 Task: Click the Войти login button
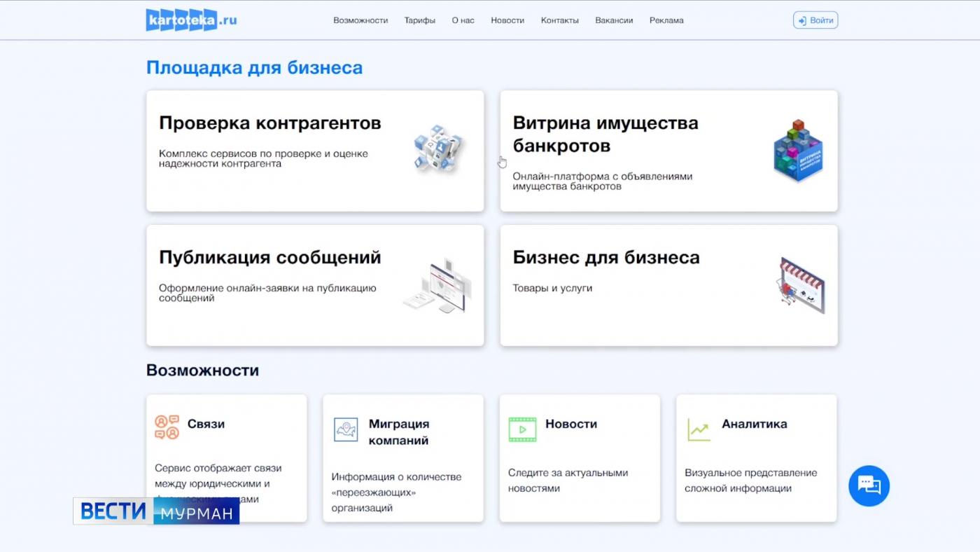[x=815, y=20]
